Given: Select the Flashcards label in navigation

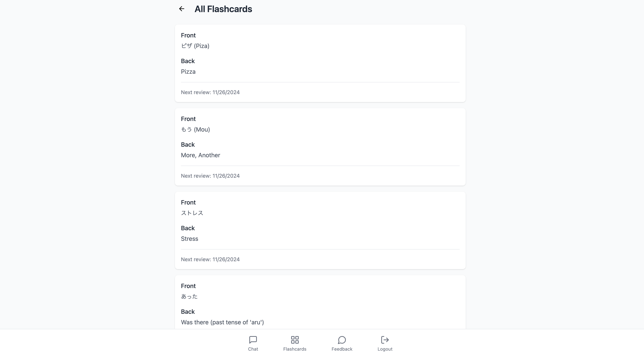Looking at the screenshot, I should click(x=295, y=349).
